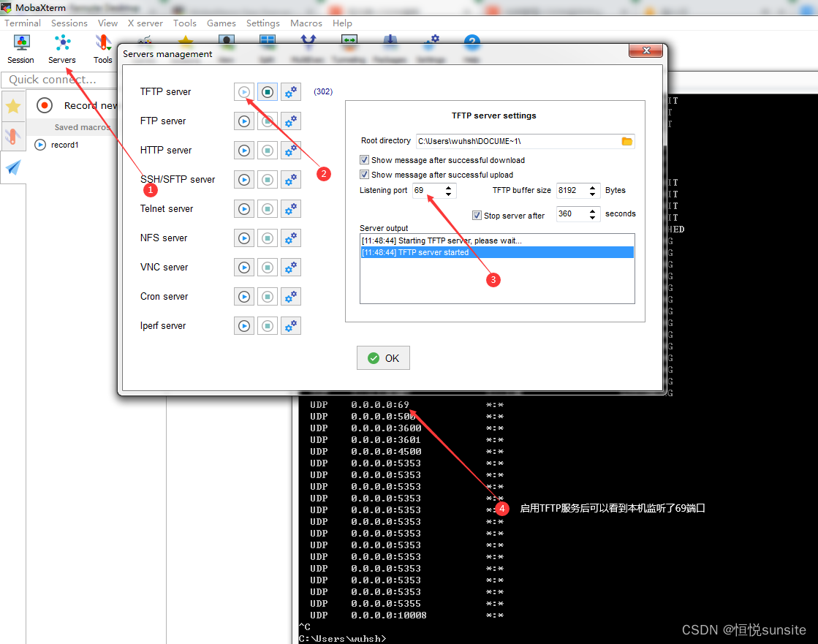818x644 pixels.
Task: Select the 'Starting TFTP server' output line
Action: coord(497,241)
